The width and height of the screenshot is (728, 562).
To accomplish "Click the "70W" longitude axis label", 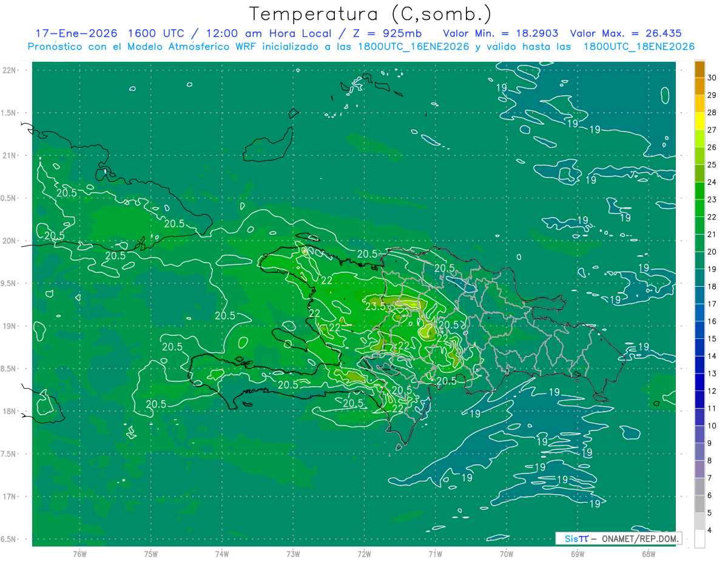I will [507, 554].
